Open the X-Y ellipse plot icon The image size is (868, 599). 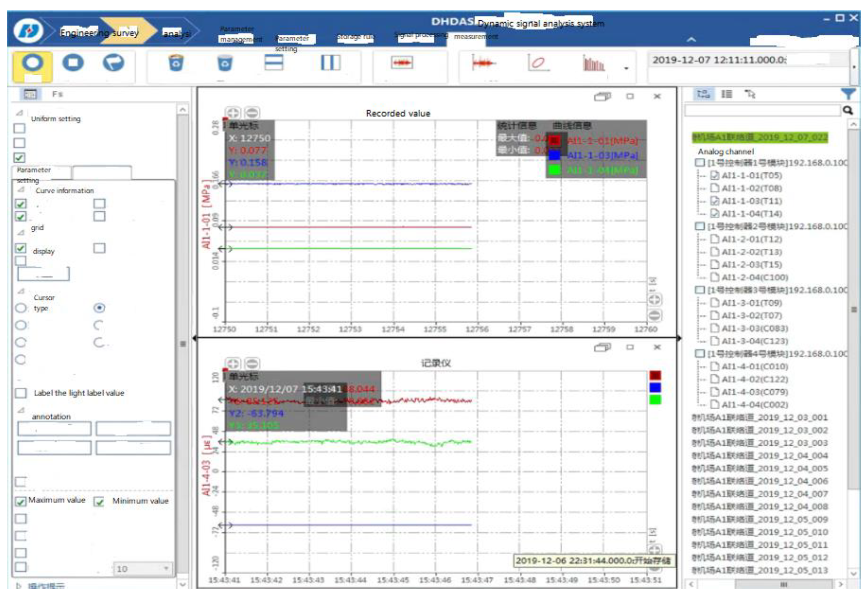point(538,63)
